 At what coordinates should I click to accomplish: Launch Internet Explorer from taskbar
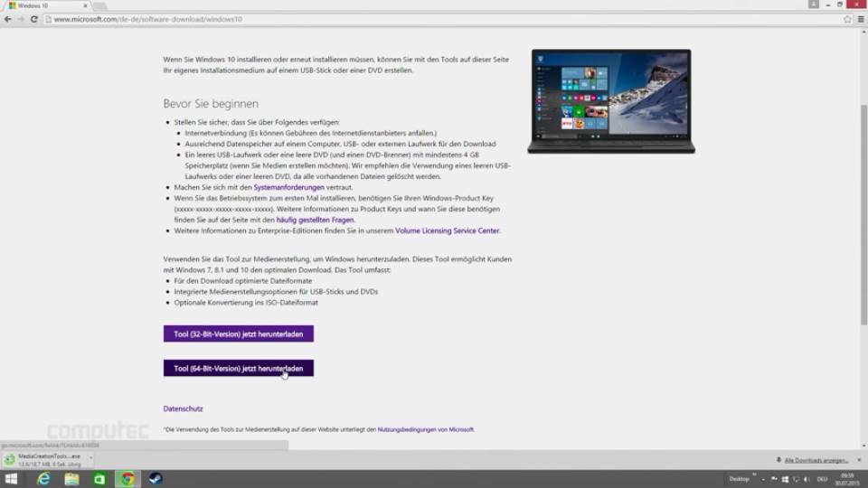point(43,479)
